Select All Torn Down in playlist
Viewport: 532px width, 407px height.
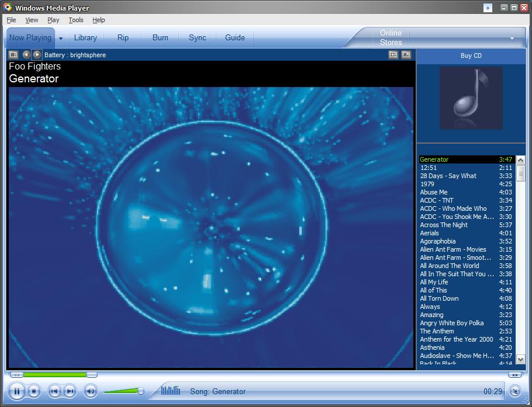click(467, 298)
